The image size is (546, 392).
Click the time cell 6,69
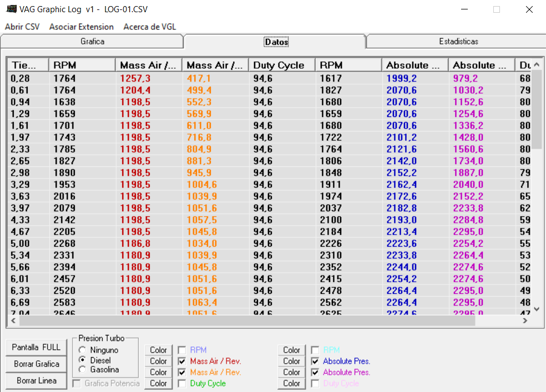tap(20, 302)
